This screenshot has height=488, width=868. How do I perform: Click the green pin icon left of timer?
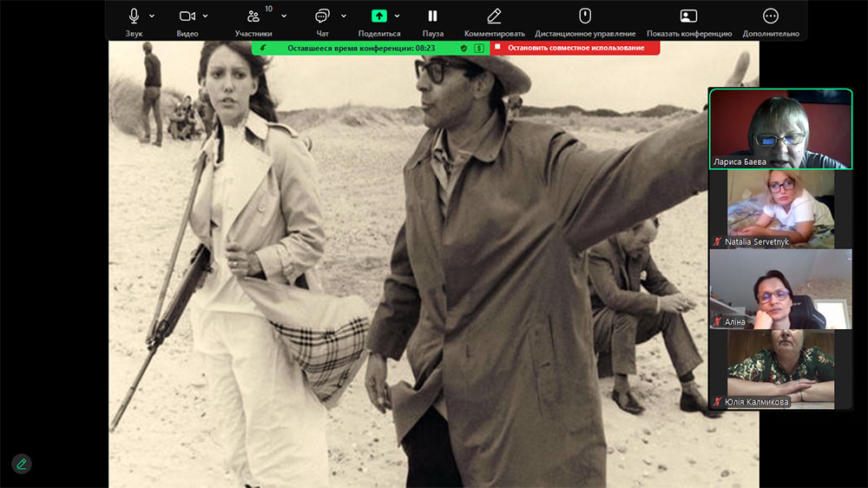(263, 48)
